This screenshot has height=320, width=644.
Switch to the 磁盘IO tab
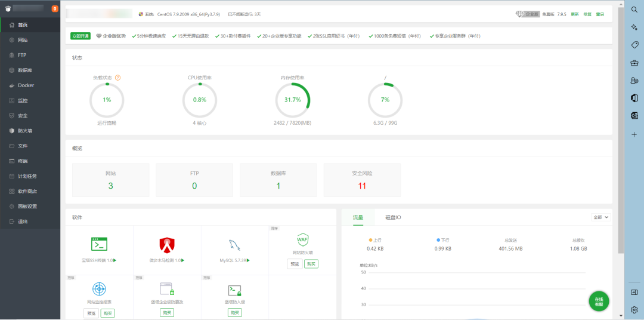coord(393,217)
